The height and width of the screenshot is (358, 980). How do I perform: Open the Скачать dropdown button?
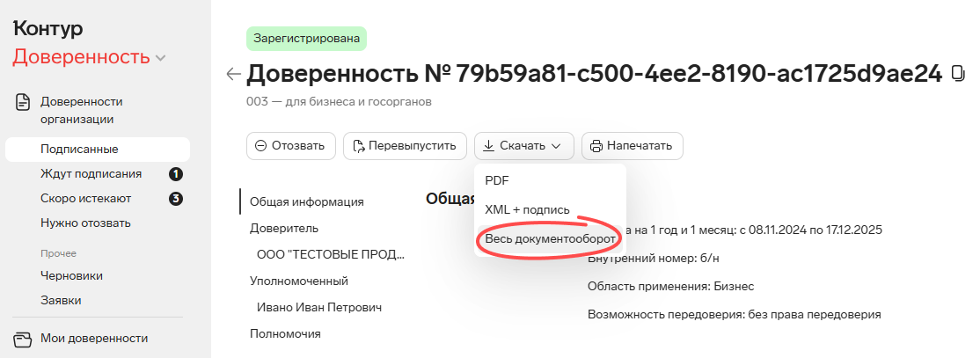[523, 146]
